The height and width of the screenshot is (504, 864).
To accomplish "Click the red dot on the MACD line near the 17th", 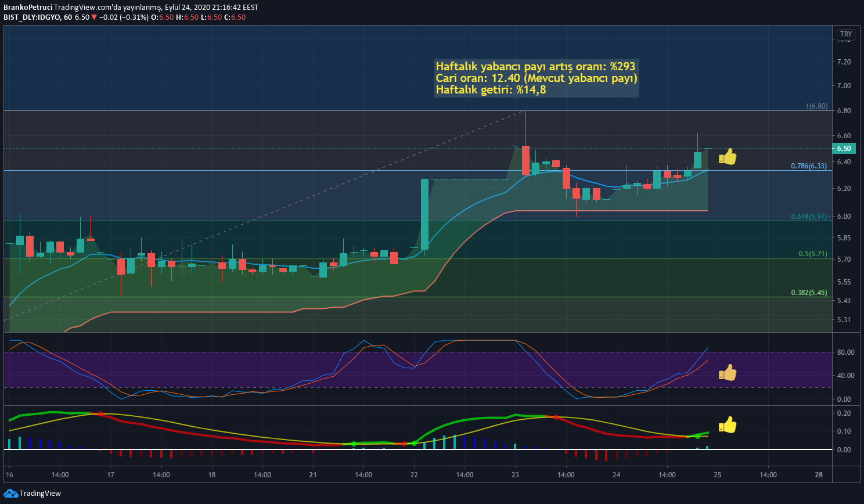I will pyautogui.click(x=100, y=414).
